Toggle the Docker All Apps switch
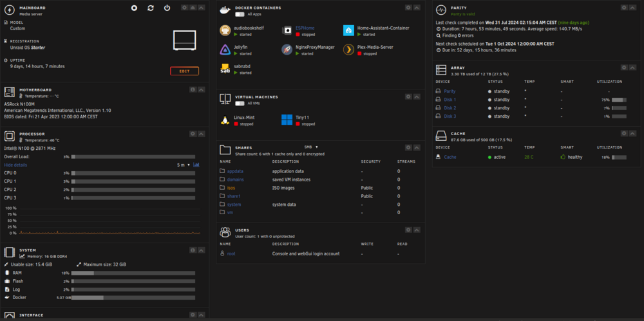Viewport: 644px width, 321px height. tap(240, 14)
